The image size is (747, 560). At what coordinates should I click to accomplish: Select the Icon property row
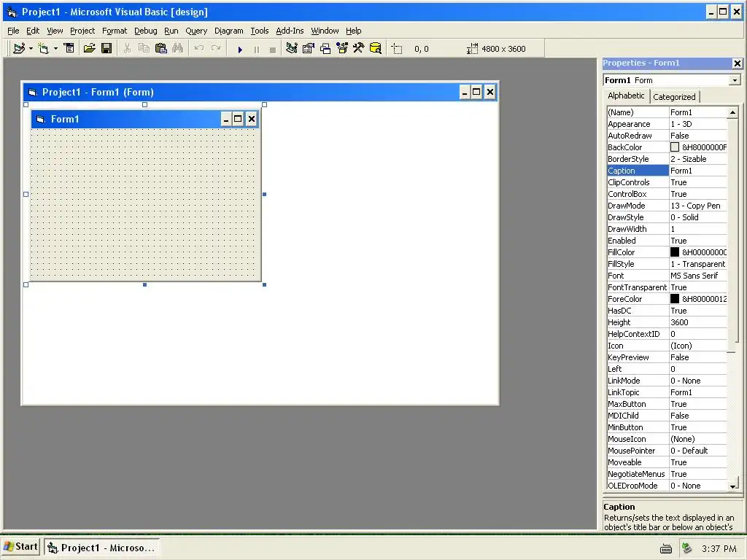667,346
